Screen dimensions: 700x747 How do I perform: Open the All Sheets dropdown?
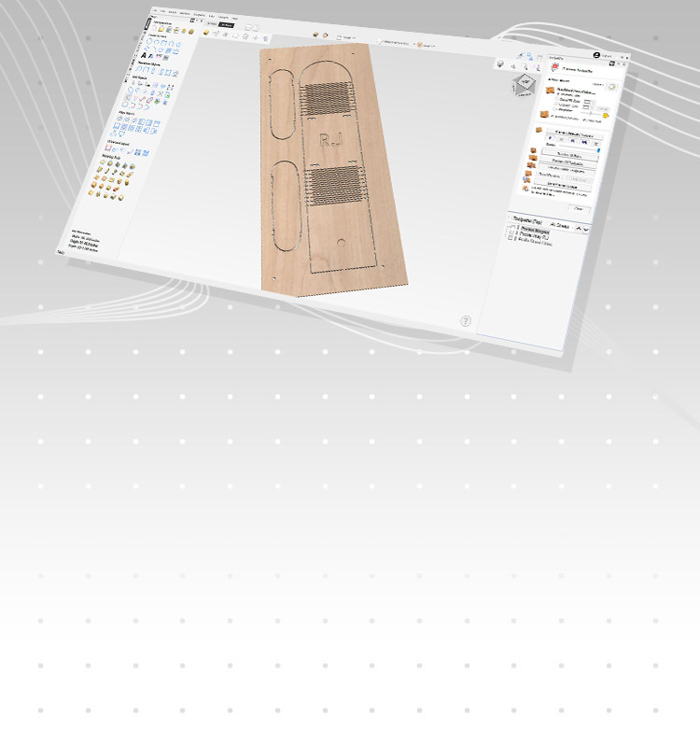tap(561, 226)
